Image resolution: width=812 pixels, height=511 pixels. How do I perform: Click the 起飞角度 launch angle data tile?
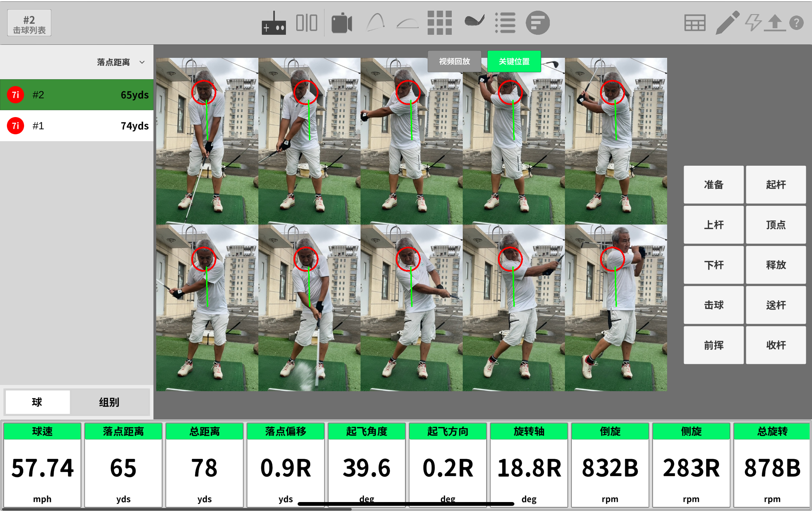click(x=367, y=465)
